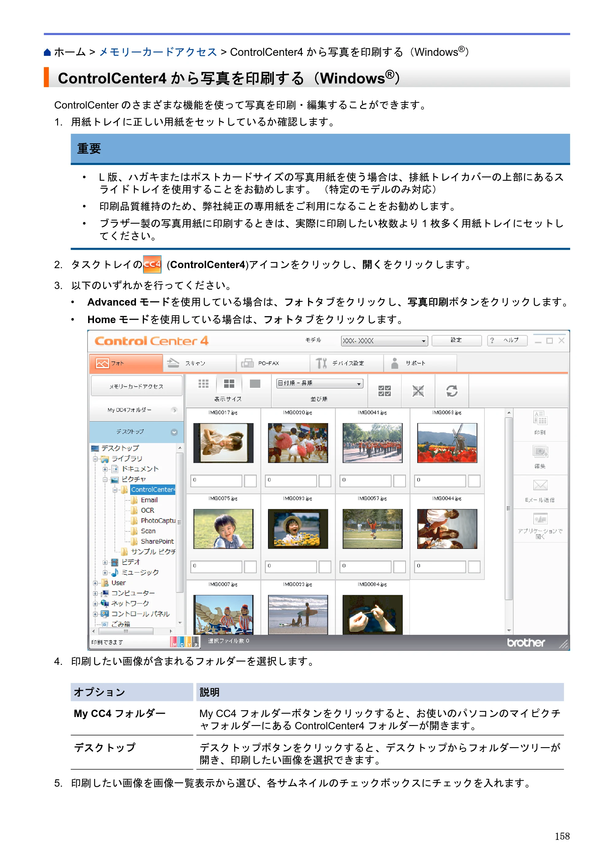Expand the ドキュメント tree node

pyautogui.click(x=105, y=469)
